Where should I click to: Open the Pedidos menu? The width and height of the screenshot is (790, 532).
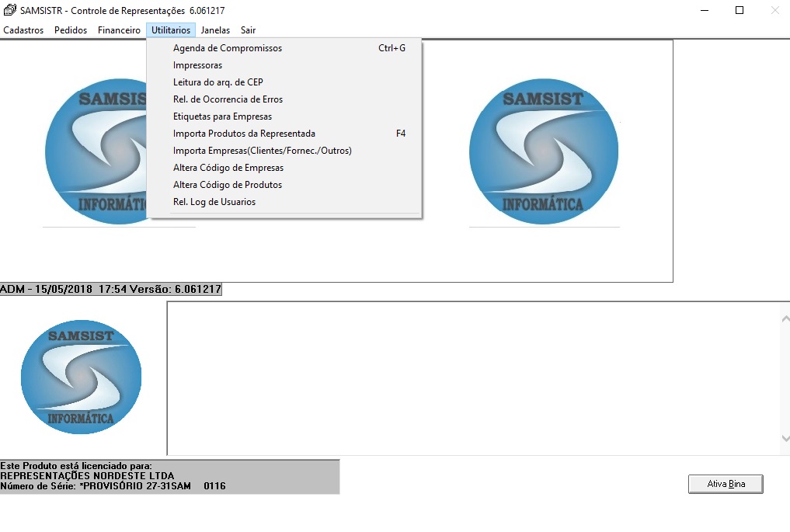click(71, 30)
